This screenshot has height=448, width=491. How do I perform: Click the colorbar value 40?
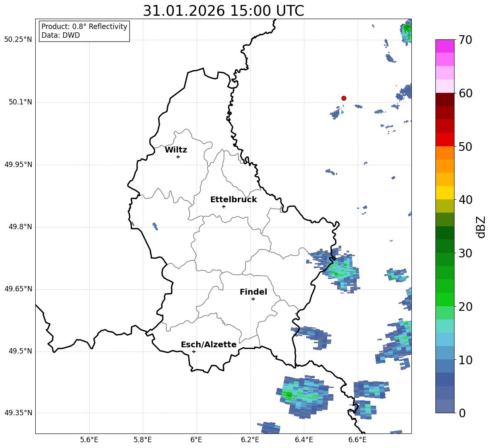(465, 200)
